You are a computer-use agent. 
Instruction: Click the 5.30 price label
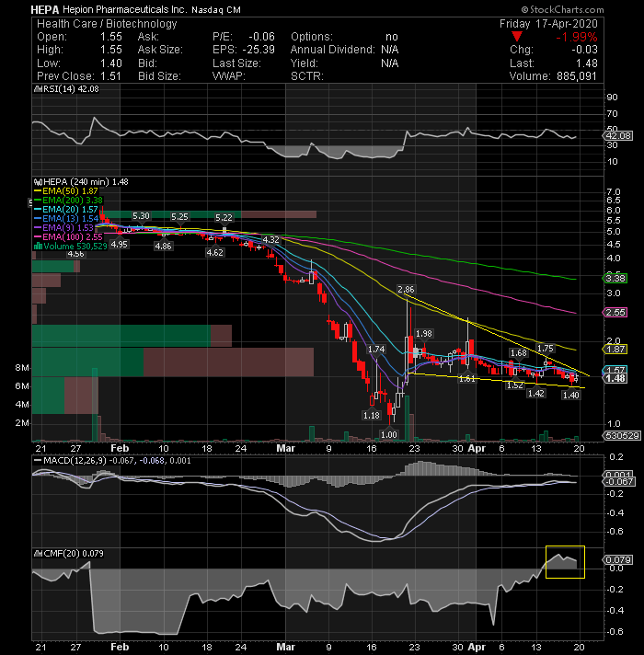coord(141,216)
